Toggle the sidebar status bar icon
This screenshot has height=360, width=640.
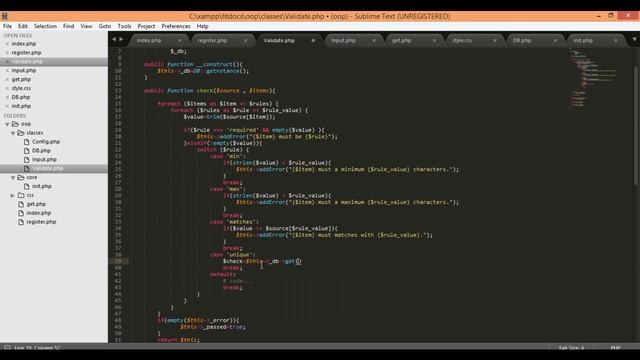point(7,348)
